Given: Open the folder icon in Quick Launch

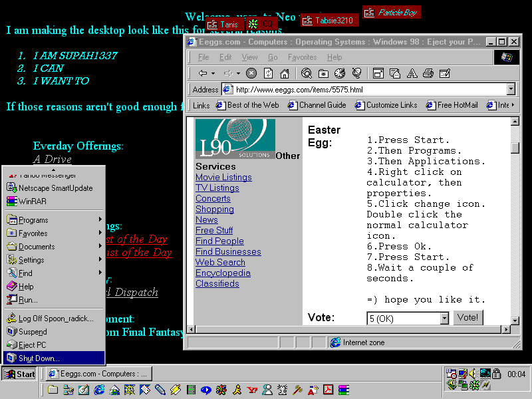Looking at the screenshot, I should (x=53, y=390).
